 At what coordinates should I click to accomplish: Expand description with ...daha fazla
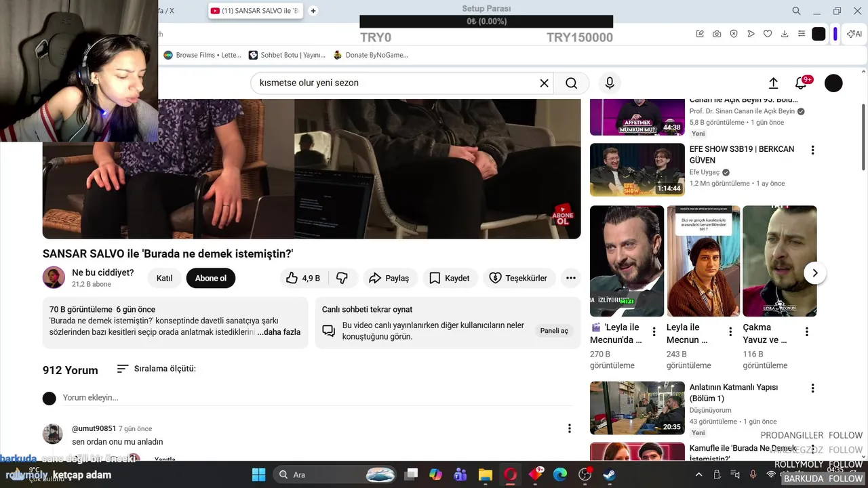point(279,332)
